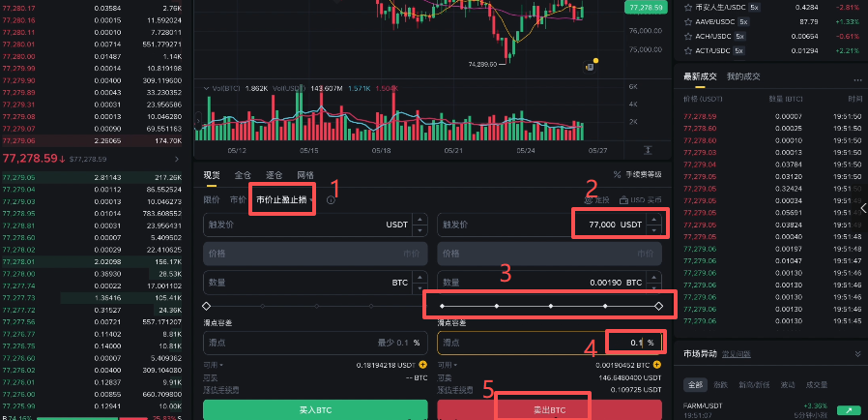Click the chart auto-scale icon under price axis
Image resolution: width=868 pixels, height=420 pixels.
(648, 150)
